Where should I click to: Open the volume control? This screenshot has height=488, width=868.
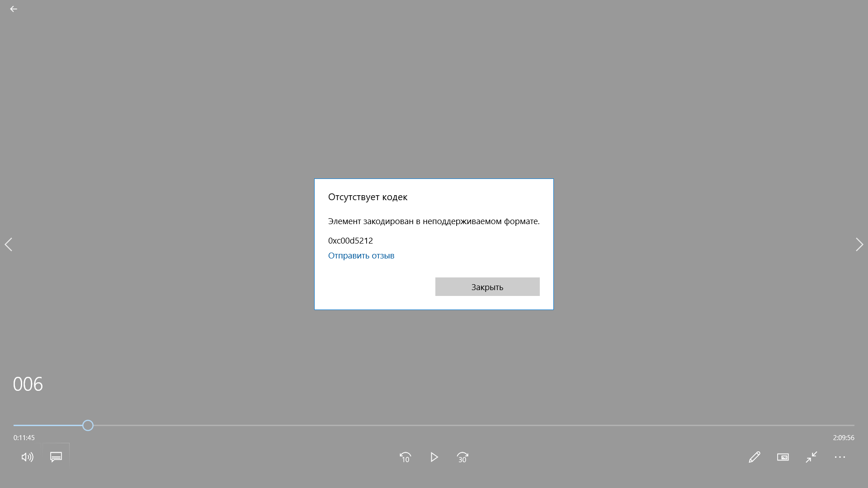[27, 457]
